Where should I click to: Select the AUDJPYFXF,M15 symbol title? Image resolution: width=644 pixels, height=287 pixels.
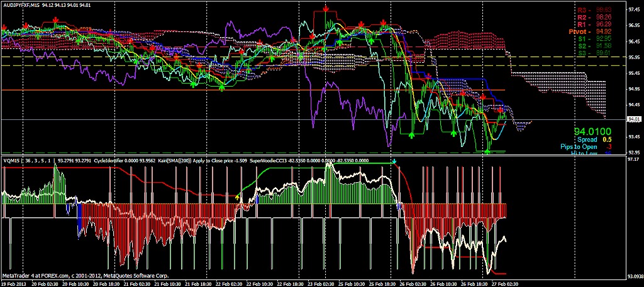[x=21, y=5]
